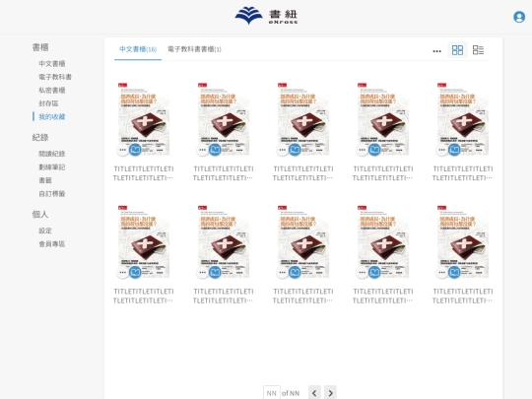The width and height of the screenshot is (532, 399).
Task: Open ellipsis menu on second top-row book
Action: pos(202,150)
